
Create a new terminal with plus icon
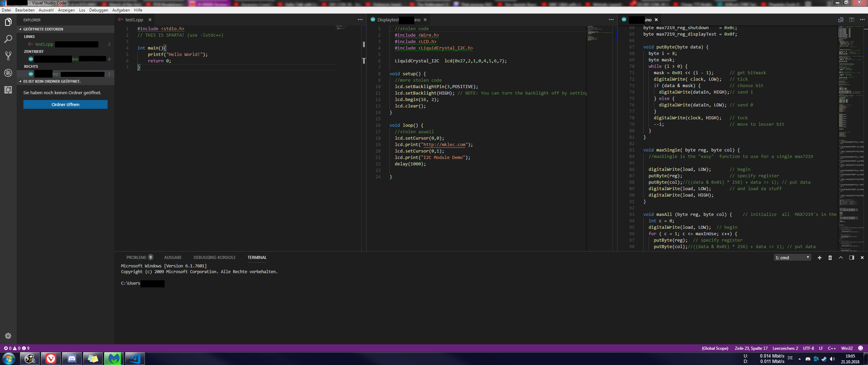(x=819, y=258)
